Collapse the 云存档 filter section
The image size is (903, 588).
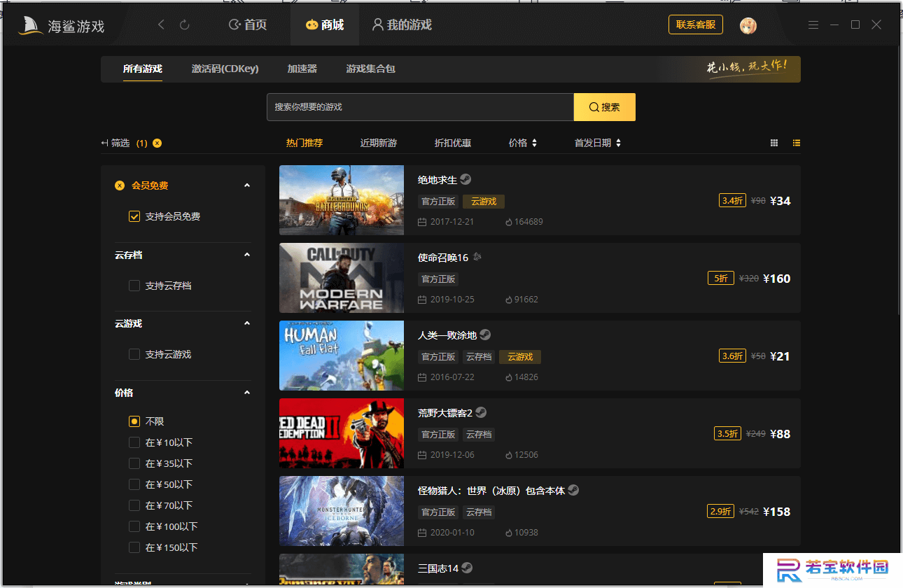[247, 255]
